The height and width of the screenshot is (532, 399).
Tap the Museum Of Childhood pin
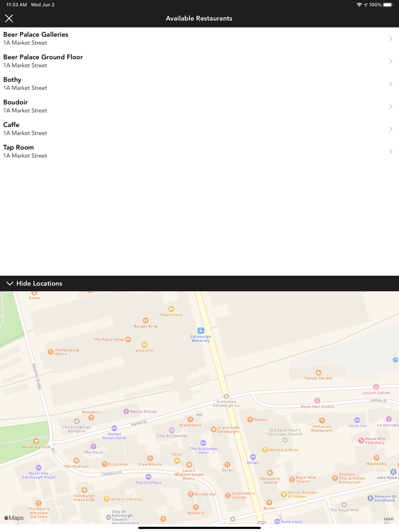click(370, 498)
